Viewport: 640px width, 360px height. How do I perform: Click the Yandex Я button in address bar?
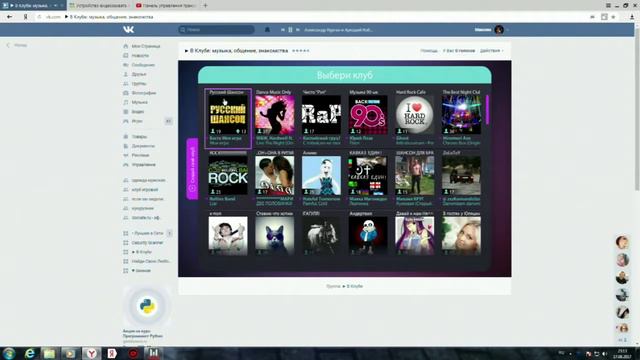(x=25, y=17)
